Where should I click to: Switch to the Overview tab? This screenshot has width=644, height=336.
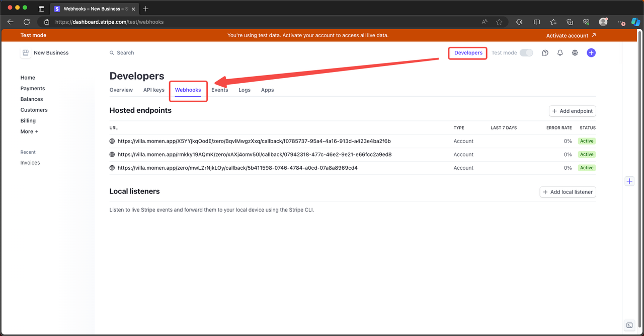tap(121, 90)
